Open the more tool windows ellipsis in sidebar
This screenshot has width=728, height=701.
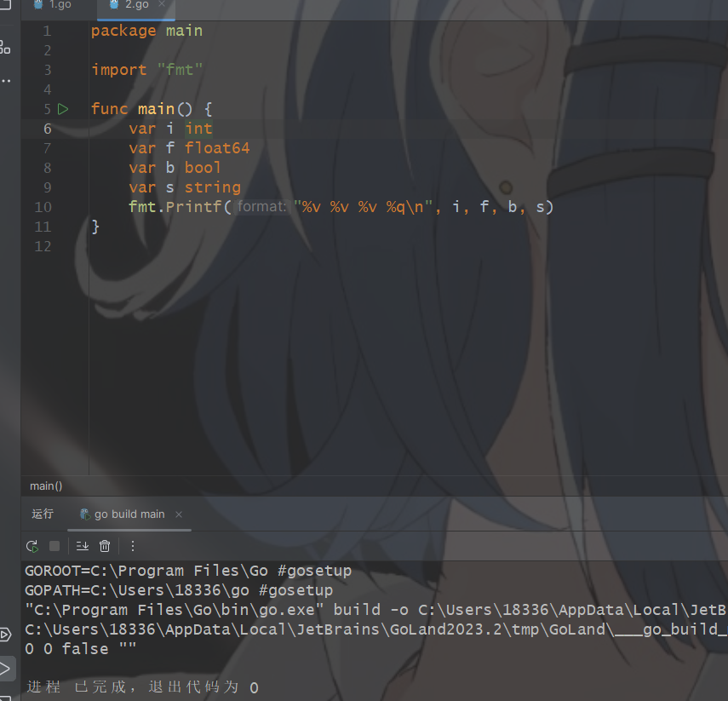[x=6, y=81]
